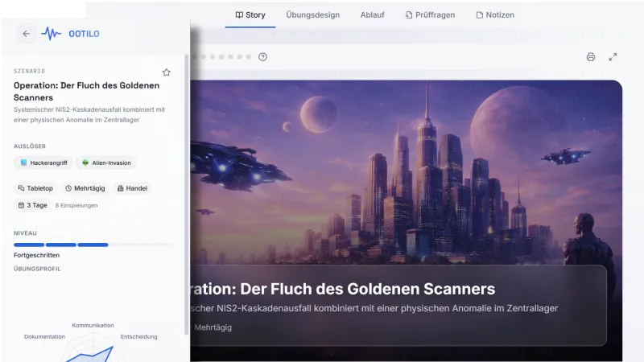Click the Niveau progress bar

[93, 245]
